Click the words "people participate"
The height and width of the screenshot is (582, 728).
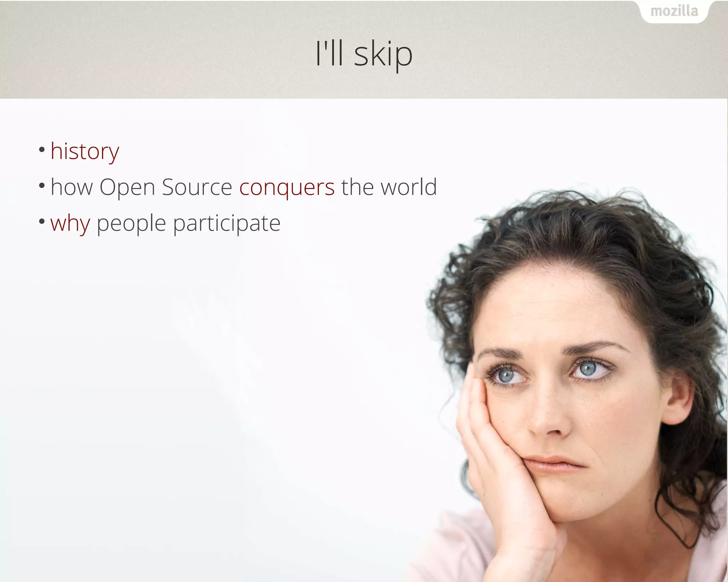tap(188, 224)
